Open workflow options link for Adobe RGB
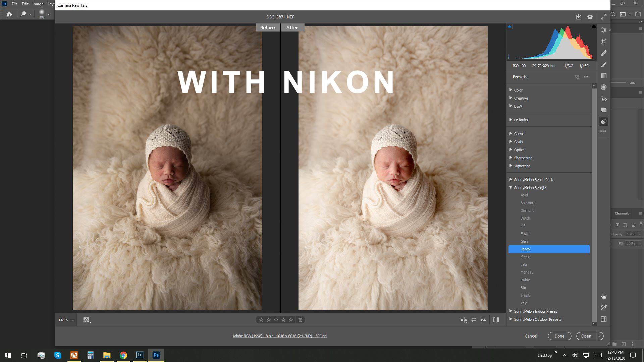The width and height of the screenshot is (644, 362). [x=280, y=336]
